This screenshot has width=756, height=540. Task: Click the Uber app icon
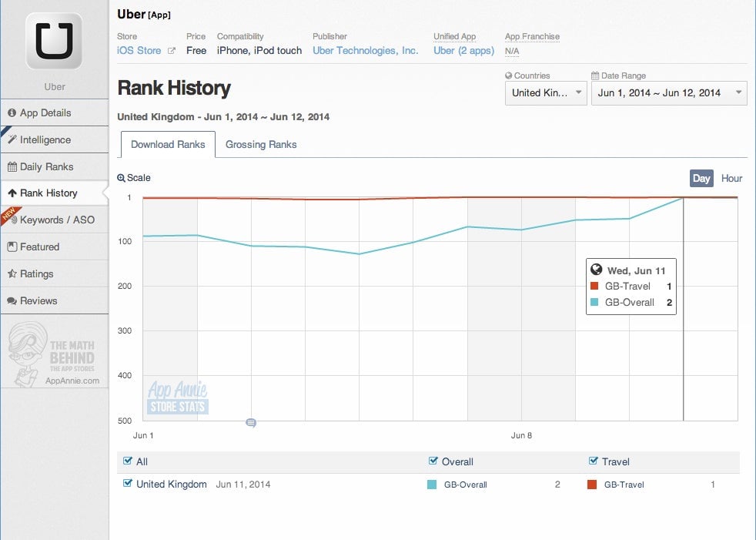[54, 41]
